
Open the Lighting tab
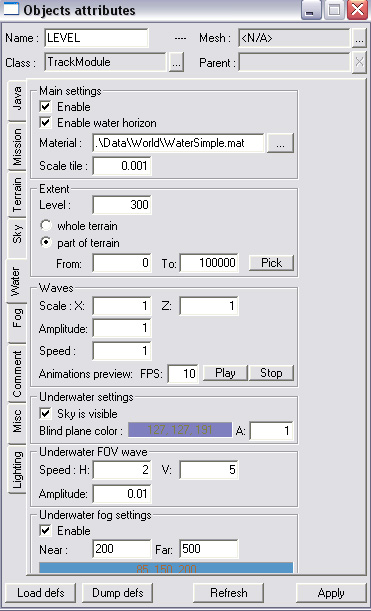tap(17, 470)
